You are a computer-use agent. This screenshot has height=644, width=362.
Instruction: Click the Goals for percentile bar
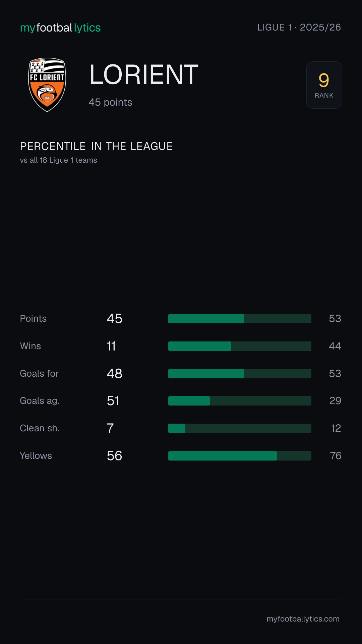(x=240, y=374)
